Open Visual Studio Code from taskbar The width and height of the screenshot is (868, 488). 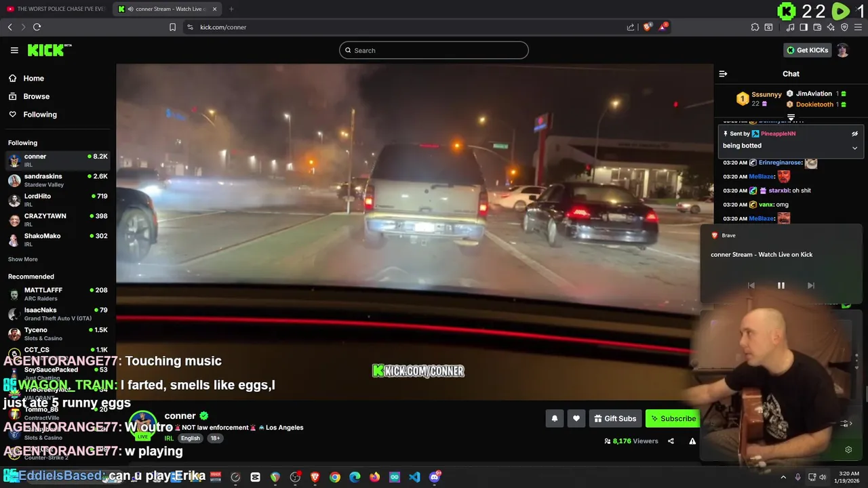point(414,477)
